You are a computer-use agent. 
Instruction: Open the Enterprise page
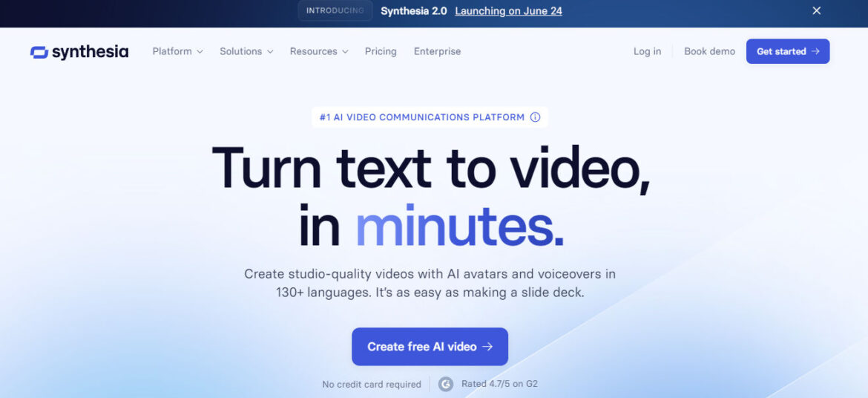(437, 51)
